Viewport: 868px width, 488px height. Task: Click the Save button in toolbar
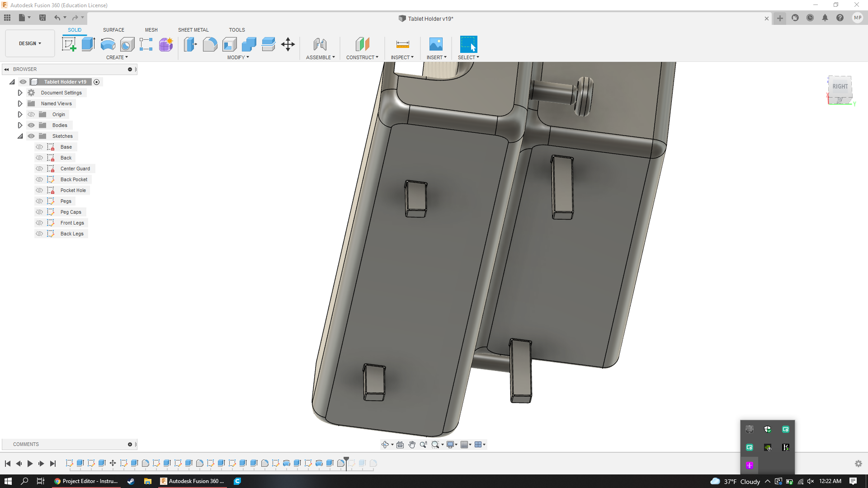[42, 17]
